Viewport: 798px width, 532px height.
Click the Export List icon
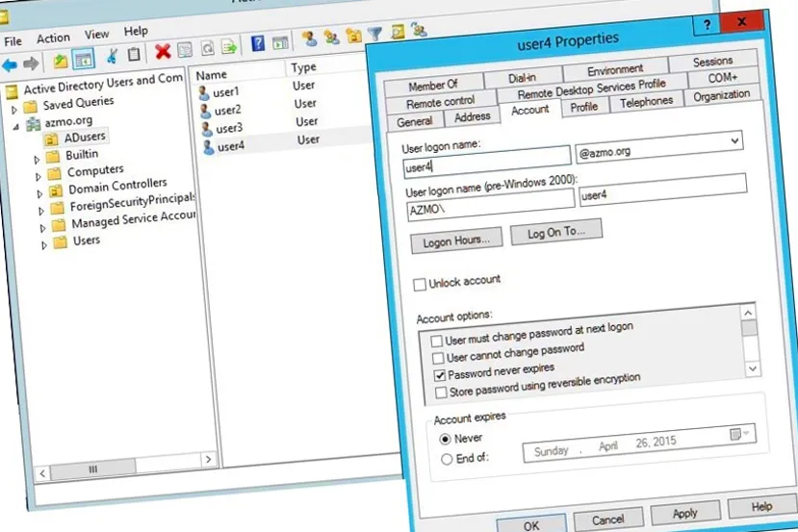[x=229, y=47]
